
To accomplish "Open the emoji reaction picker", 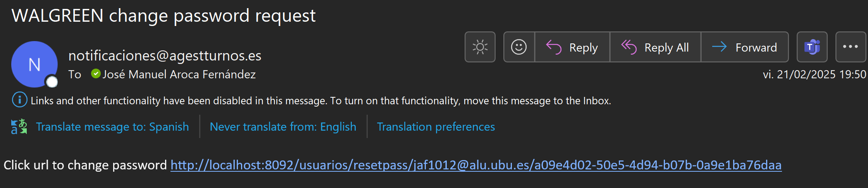I will point(519,47).
